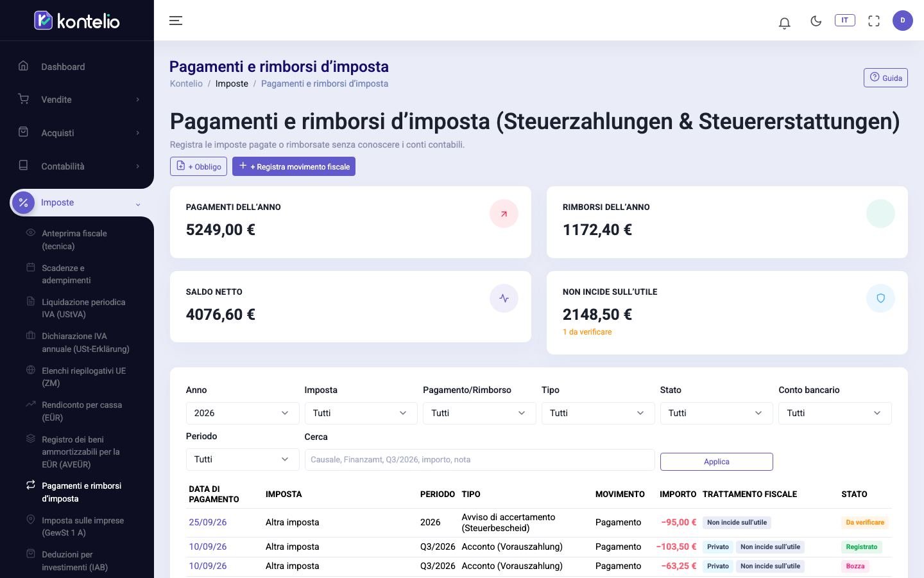The width and height of the screenshot is (924, 578).
Task: Open Anteprima fiscale (tecnica) page
Action: 77,240
